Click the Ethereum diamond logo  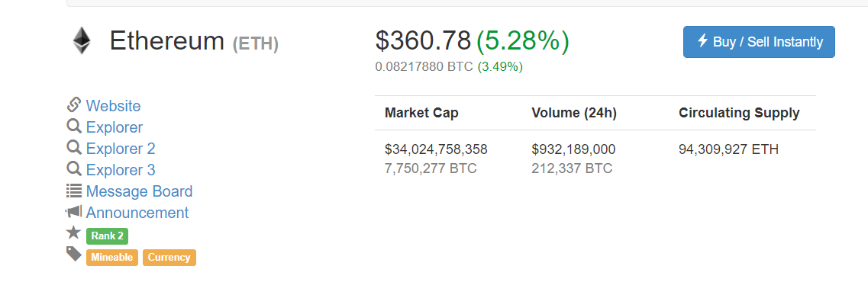point(82,41)
